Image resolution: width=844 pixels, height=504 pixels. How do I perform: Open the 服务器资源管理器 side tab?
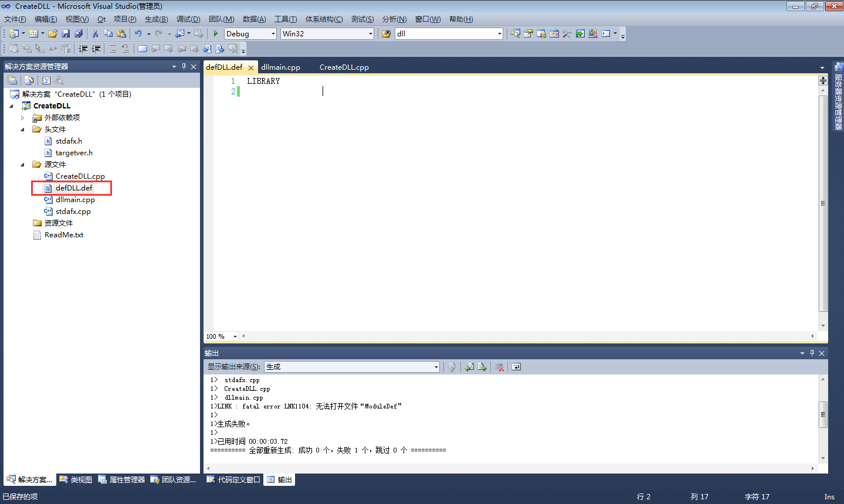838,97
